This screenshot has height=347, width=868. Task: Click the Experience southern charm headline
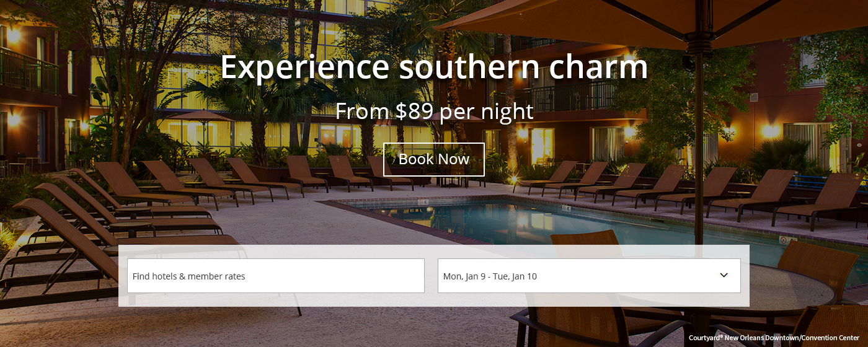point(433,67)
